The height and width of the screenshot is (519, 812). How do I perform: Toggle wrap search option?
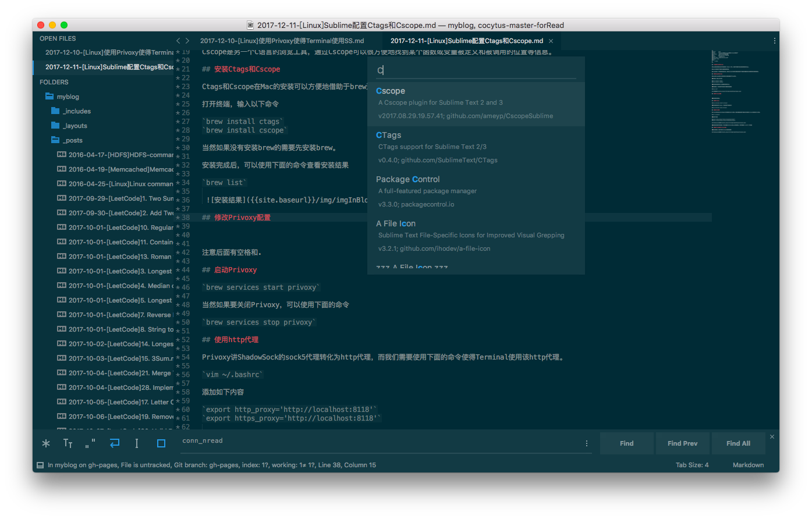(115, 443)
